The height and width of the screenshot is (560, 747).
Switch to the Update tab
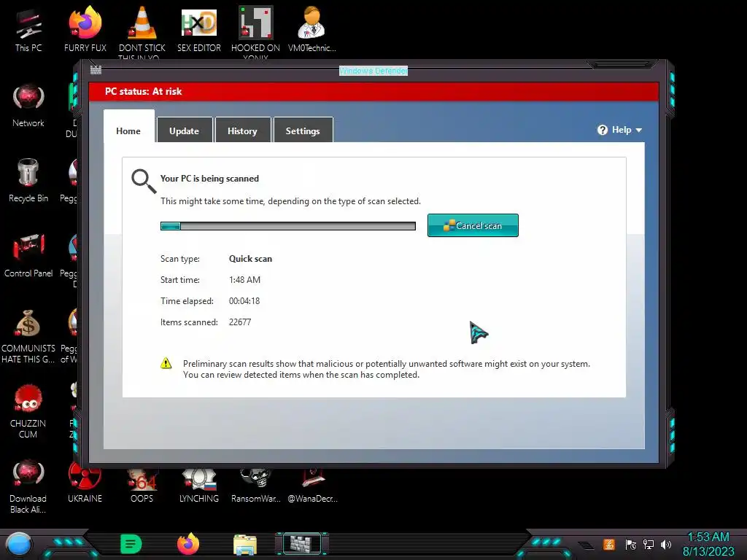pos(185,130)
